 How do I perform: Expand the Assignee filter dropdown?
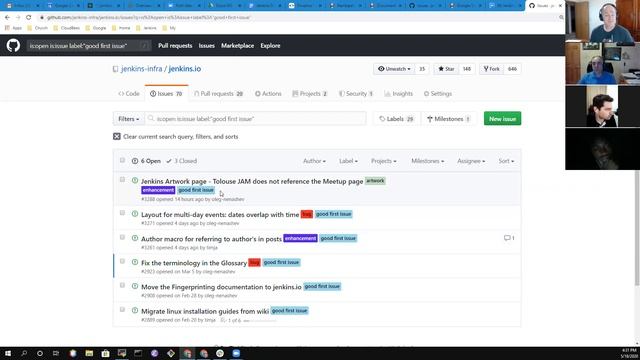point(471,161)
